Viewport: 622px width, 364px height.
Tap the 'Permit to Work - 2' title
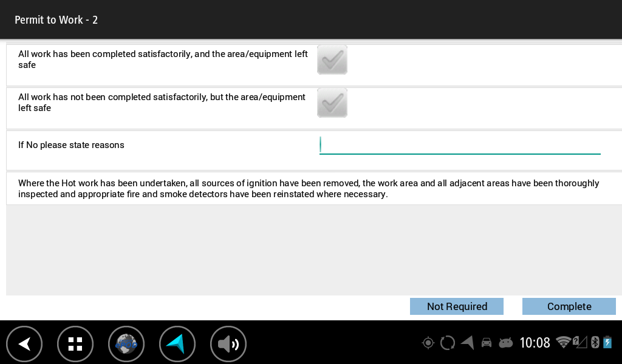pos(56,20)
